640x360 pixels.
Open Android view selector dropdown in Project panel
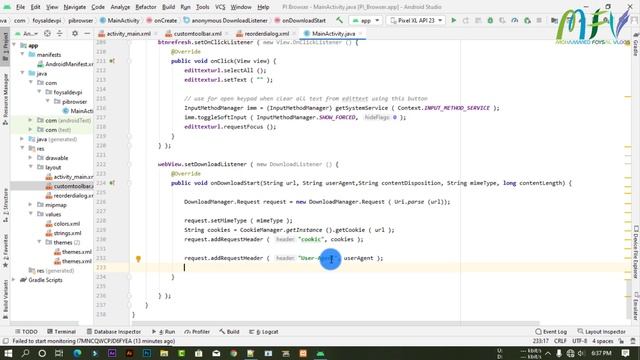(27, 33)
